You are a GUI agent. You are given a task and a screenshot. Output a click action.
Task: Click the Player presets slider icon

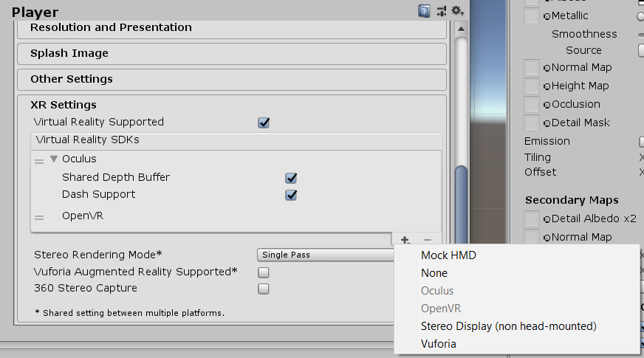coord(442,11)
